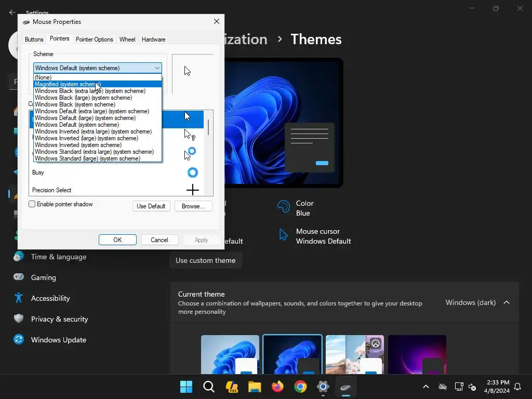The height and width of the screenshot is (399, 532).
Task: Open Browse... for cursor files
Action: [193, 206]
